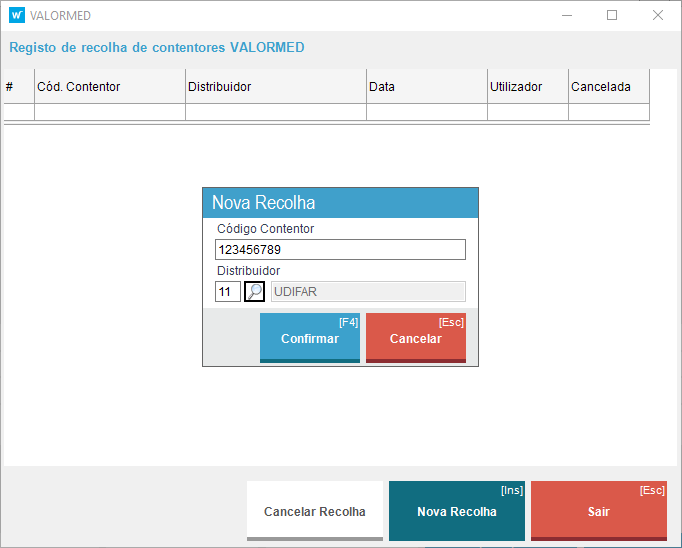Click the Cancelar Recolha button
The width and height of the screenshot is (682, 548).
(x=315, y=511)
